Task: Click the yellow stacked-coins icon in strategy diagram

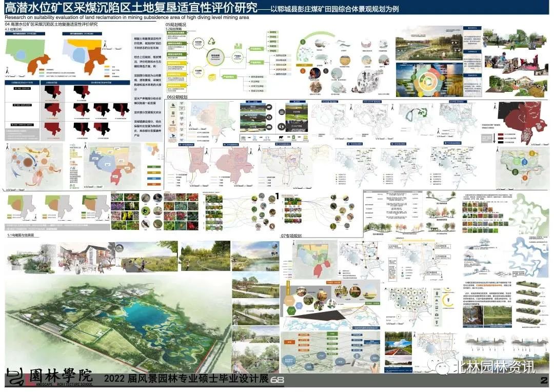Action: pyautogui.click(x=211, y=76)
